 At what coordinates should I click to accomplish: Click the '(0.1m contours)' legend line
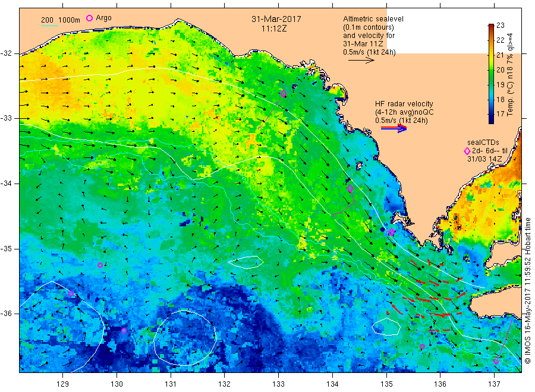coord(369,27)
